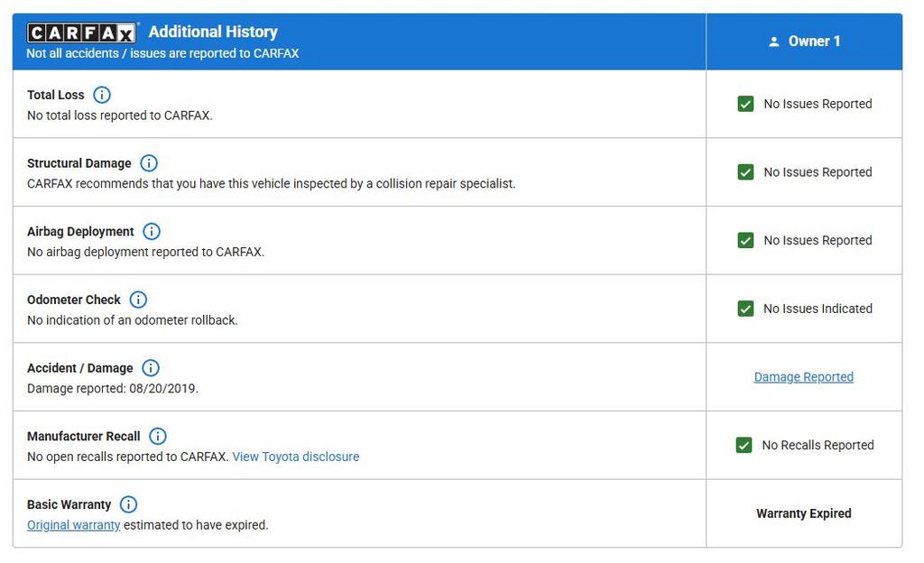
Task: Click the Basic Warranty info icon
Action: [129, 504]
